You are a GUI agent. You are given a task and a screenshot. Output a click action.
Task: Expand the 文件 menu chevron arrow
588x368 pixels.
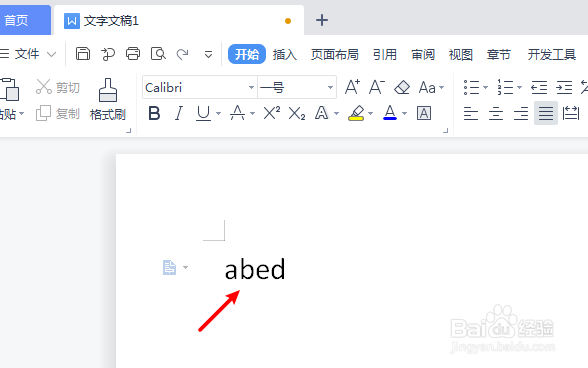(52, 55)
